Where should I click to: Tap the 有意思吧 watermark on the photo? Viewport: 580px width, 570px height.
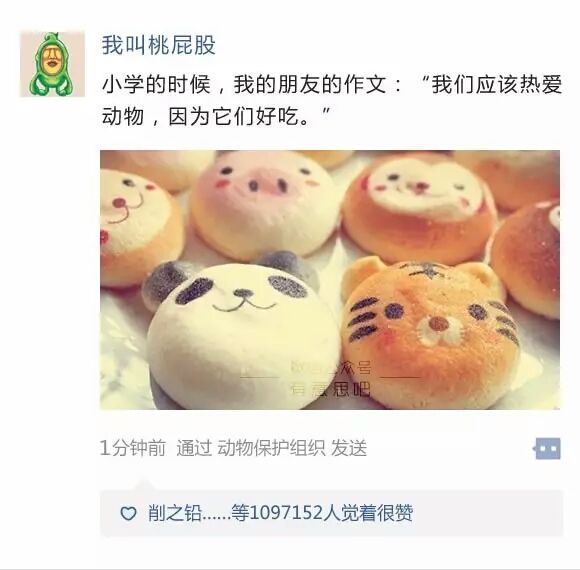(x=330, y=389)
